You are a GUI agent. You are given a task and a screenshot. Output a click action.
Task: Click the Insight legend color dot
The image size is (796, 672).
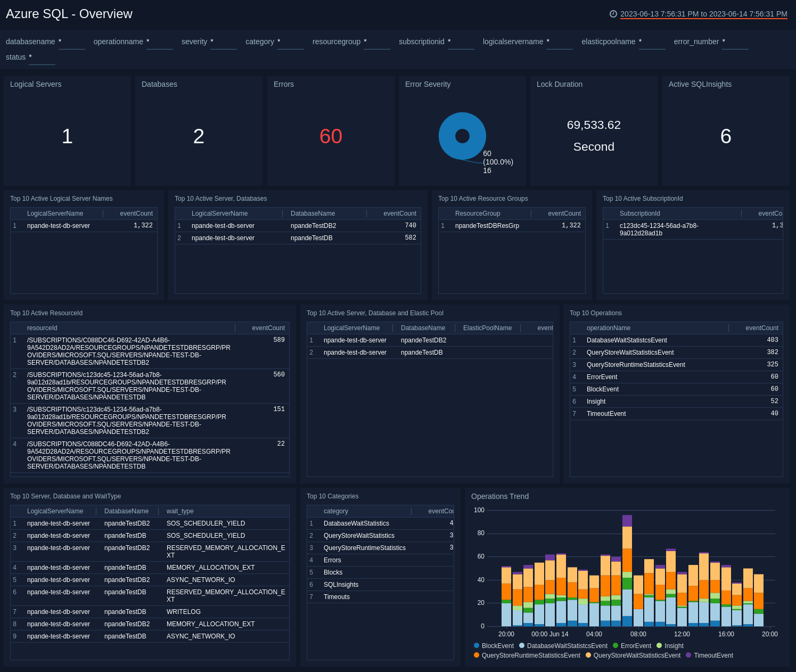point(659,645)
